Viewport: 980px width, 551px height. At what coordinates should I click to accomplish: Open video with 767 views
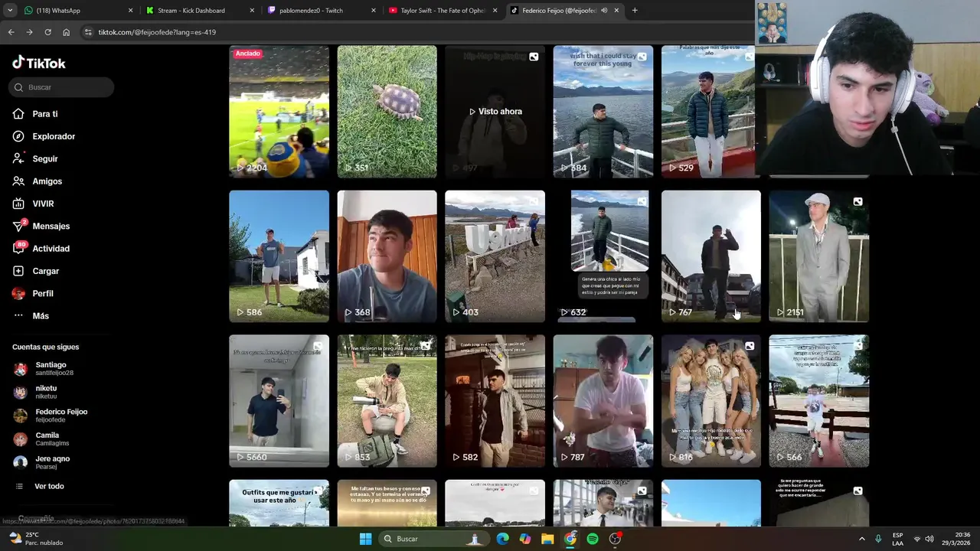(710, 256)
